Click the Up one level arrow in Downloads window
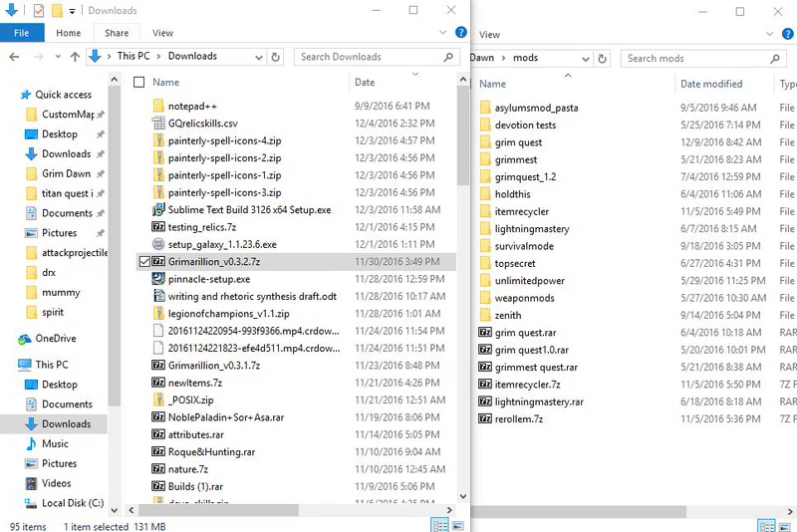Screen dimensions: 797x532 (x=75, y=57)
